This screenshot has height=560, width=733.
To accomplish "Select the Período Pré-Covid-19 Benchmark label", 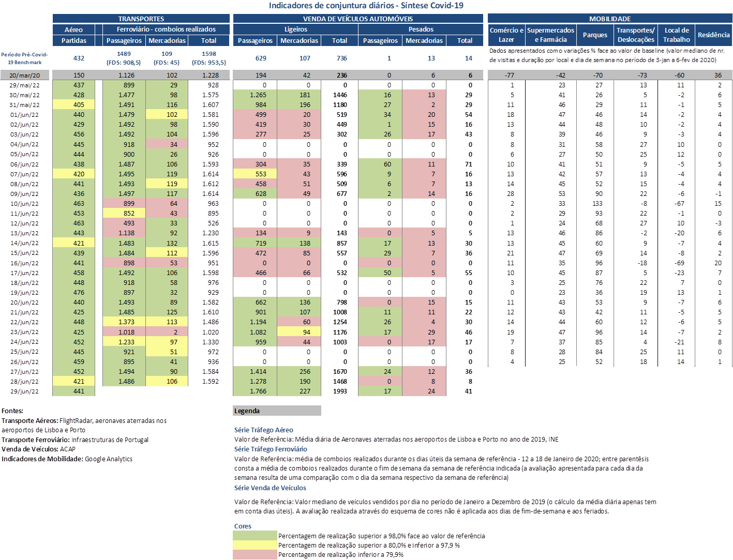I will 24,58.
